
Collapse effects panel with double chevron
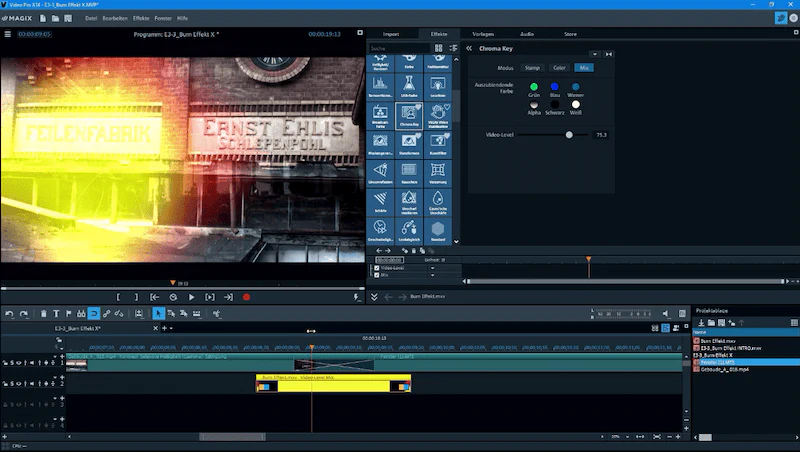tap(469, 48)
